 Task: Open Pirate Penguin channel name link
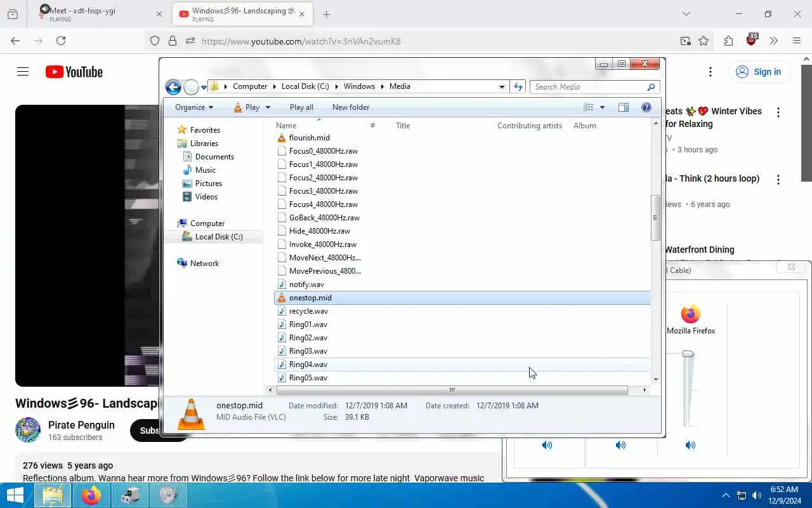tap(81, 425)
